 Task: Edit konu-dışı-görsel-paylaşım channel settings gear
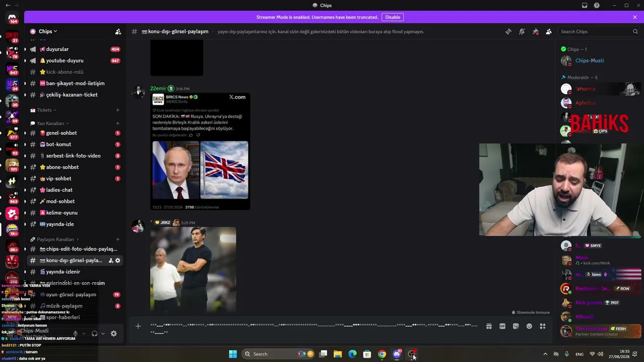pyautogui.click(x=118, y=260)
